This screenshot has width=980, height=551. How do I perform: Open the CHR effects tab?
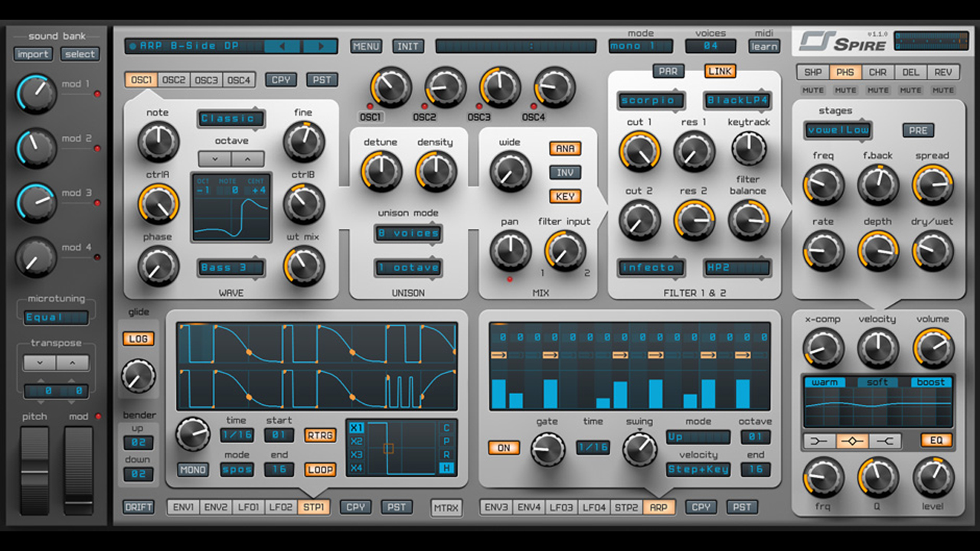click(x=877, y=73)
